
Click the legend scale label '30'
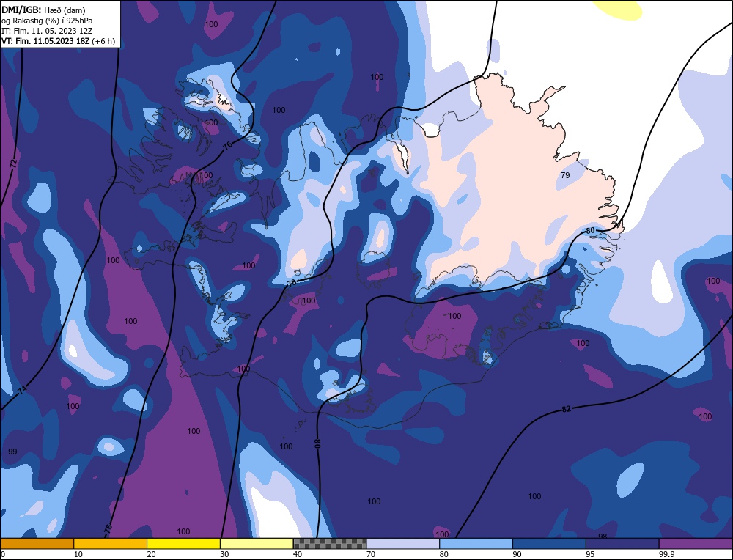tap(225, 554)
